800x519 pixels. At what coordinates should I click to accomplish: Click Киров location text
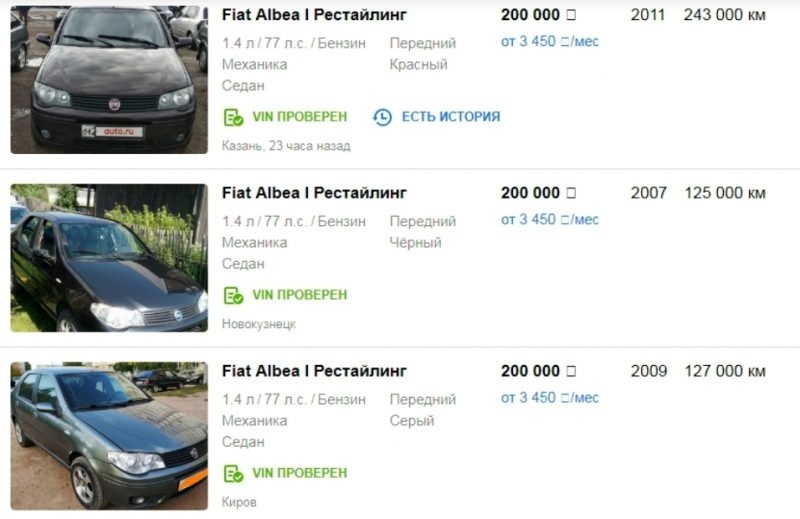coord(239,502)
